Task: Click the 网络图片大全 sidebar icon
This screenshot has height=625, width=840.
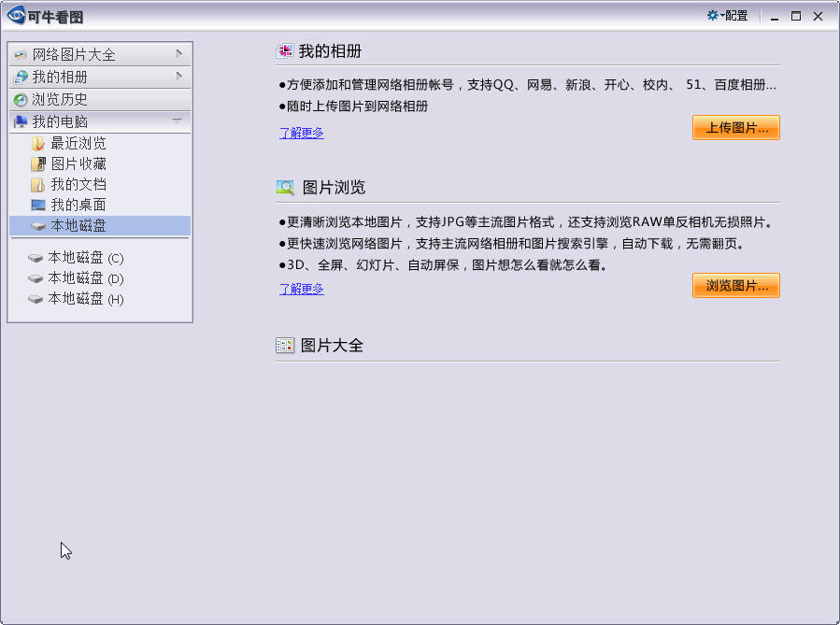Action: (21, 54)
